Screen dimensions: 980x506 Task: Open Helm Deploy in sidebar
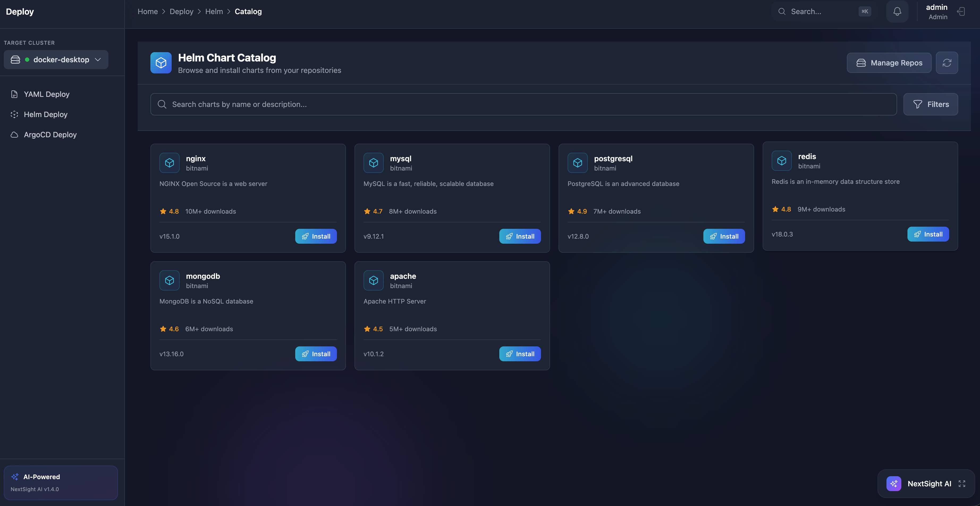[x=46, y=114]
